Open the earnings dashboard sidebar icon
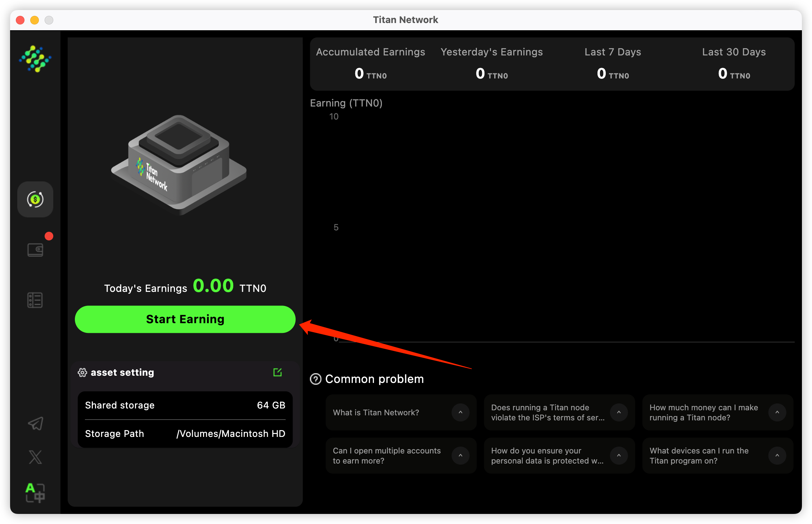812x524 pixels. [x=35, y=199]
